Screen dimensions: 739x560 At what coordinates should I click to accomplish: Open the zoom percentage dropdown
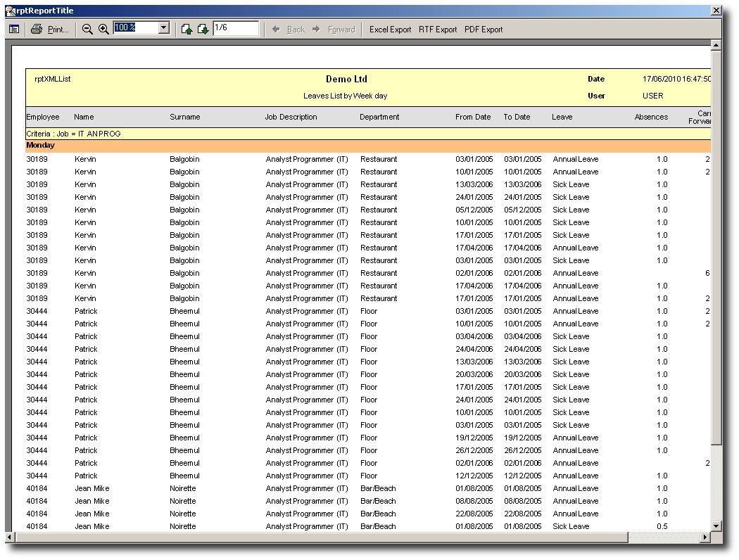pyautogui.click(x=164, y=28)
